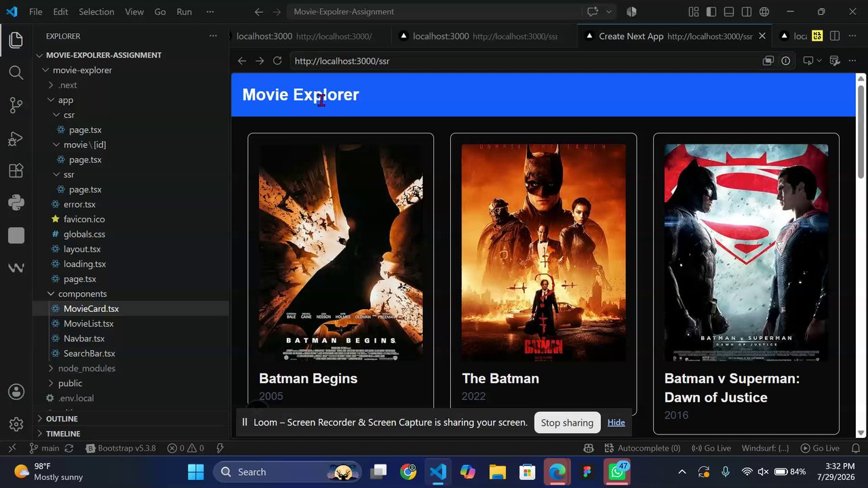Click the sync changes icon in the status bar
This screenshot has width=868, height=488.
click(x=68, y=448)
